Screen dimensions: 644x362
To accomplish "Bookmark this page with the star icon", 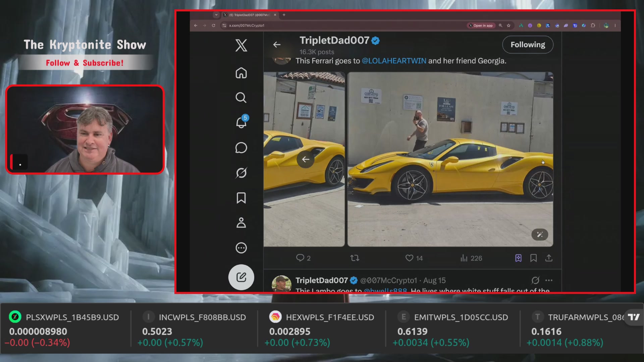I will [509, 25].
